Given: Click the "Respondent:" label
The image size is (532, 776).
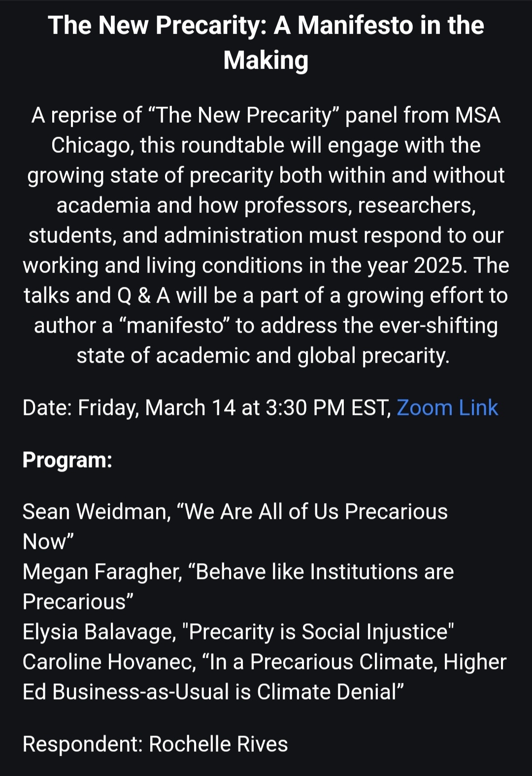Looking at the screenshot, I should coord(82,744).
